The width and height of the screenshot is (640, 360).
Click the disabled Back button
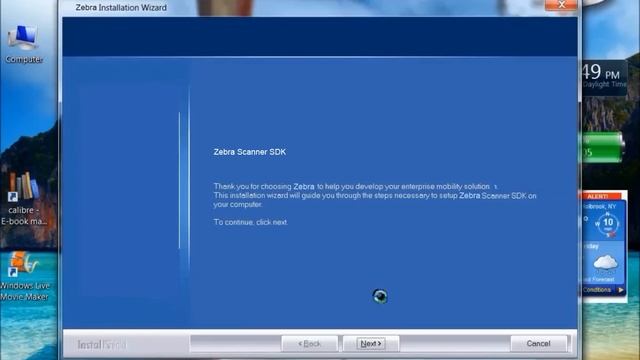coord(309,344)
